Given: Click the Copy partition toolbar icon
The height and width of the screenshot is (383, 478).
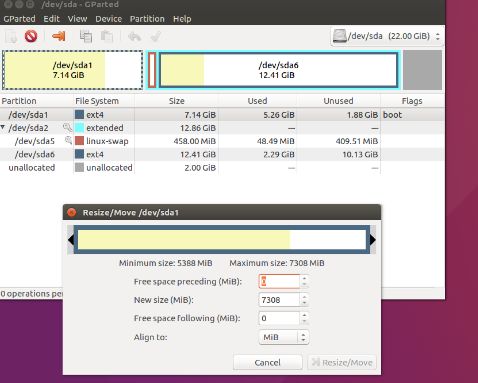Looking at the screenshot, I should tap(86, 36).
